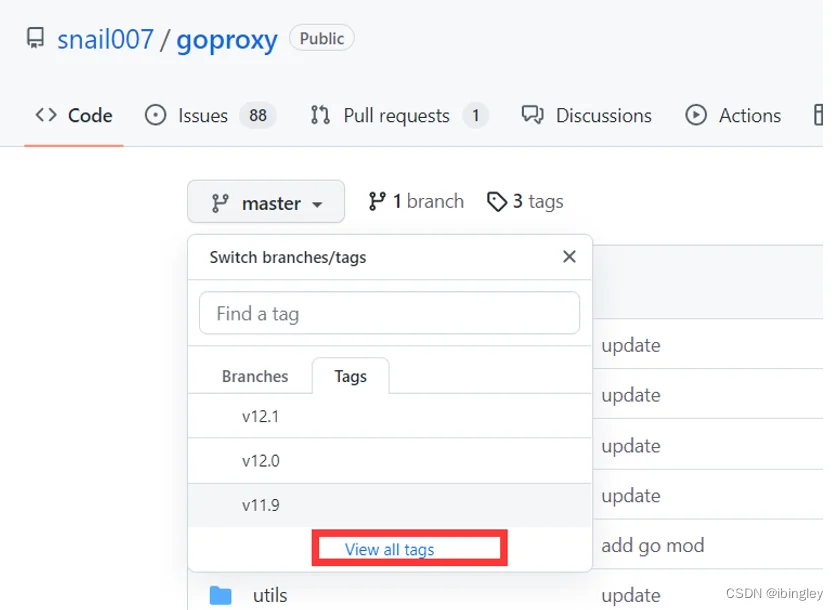
Task: Click the Code angle-brackets icon
Action: [x=46, y=115]
